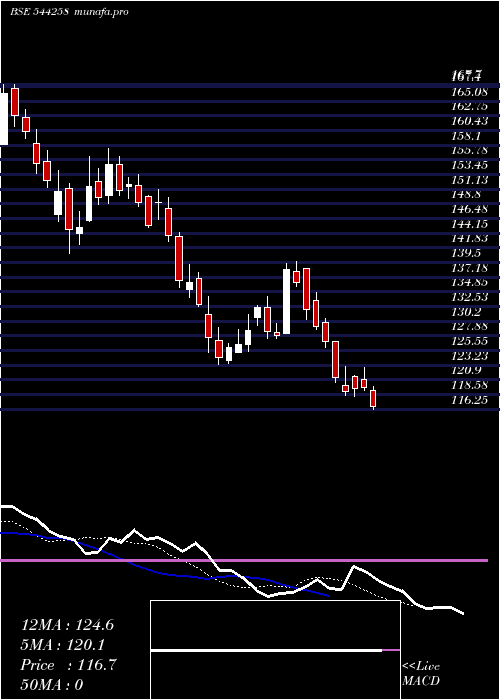500x700 pixels.
Task: Select the 118.58 price axis label
Action: tap(470, 385)
